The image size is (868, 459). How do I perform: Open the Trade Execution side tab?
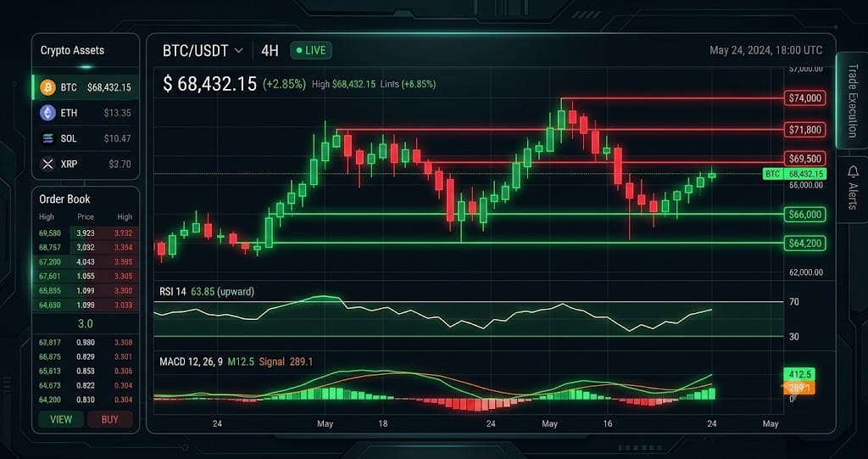click(851, 100)
